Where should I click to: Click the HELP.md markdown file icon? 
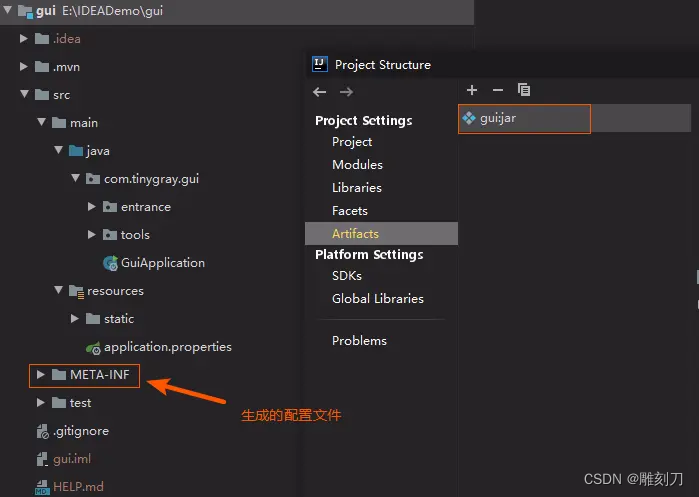click(42, 487)
